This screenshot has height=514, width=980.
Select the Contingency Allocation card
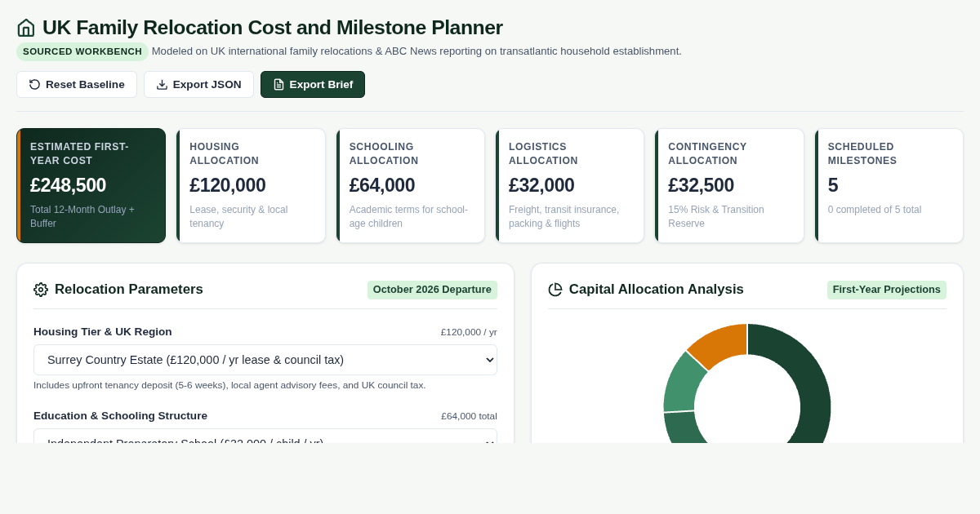pos(729,185)
